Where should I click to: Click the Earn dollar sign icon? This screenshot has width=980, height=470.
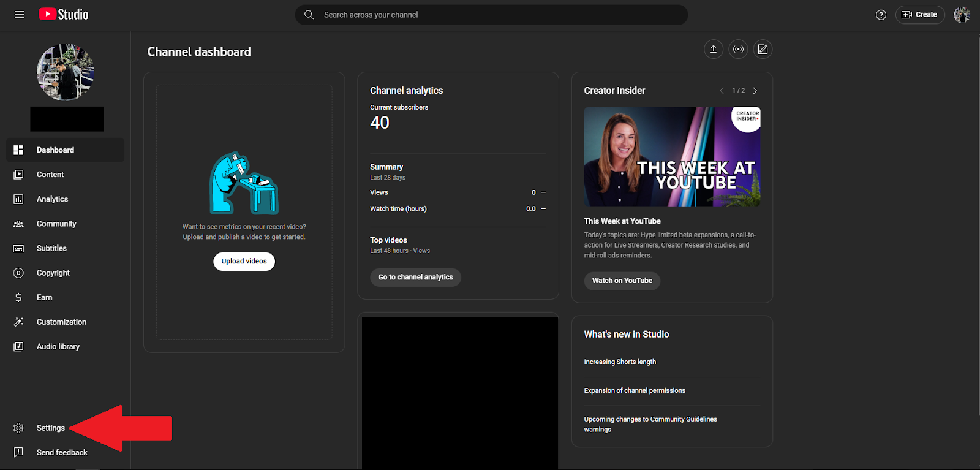pyautogui.click(x=18, y=297)
